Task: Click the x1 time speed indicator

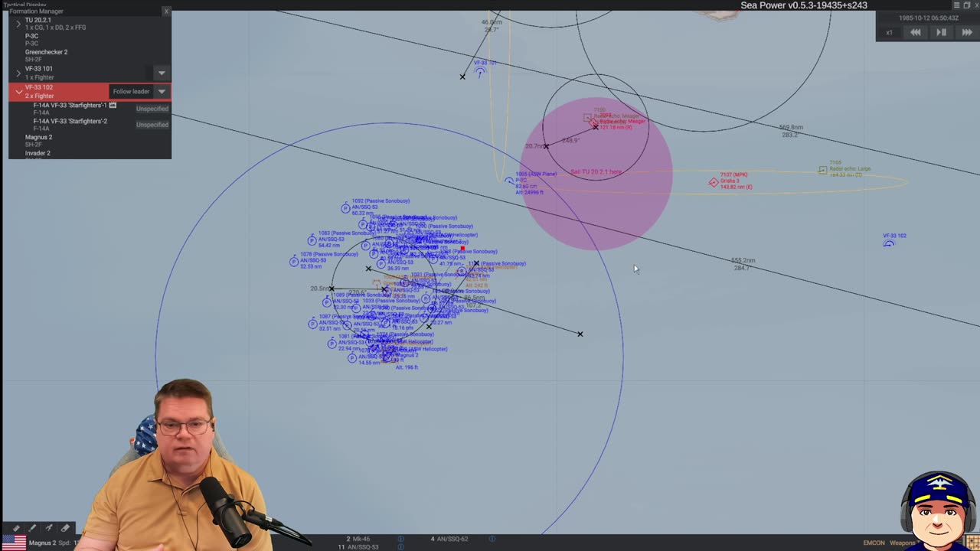Action: 889,33
